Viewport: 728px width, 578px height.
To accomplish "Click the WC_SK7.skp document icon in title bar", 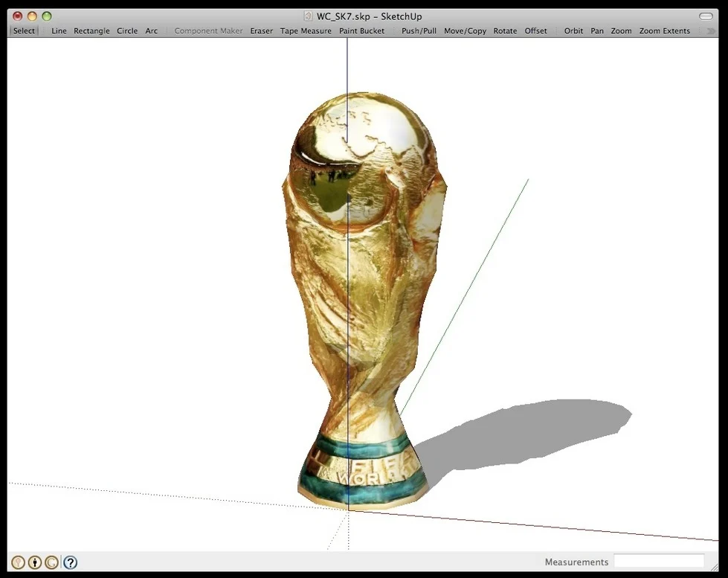I will pos(308,16).
